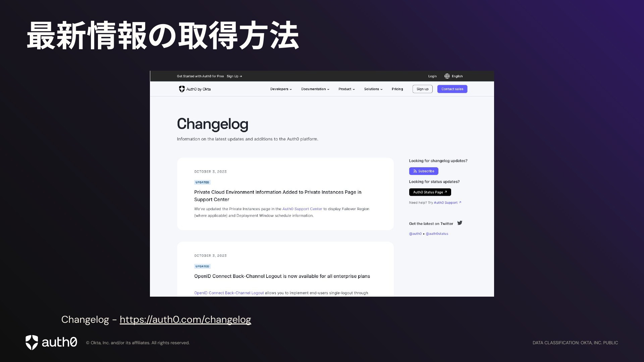Viewport: 644px width, 362px height.
Task: Open the Auth0 Support link
Action: tap(447, 202)
